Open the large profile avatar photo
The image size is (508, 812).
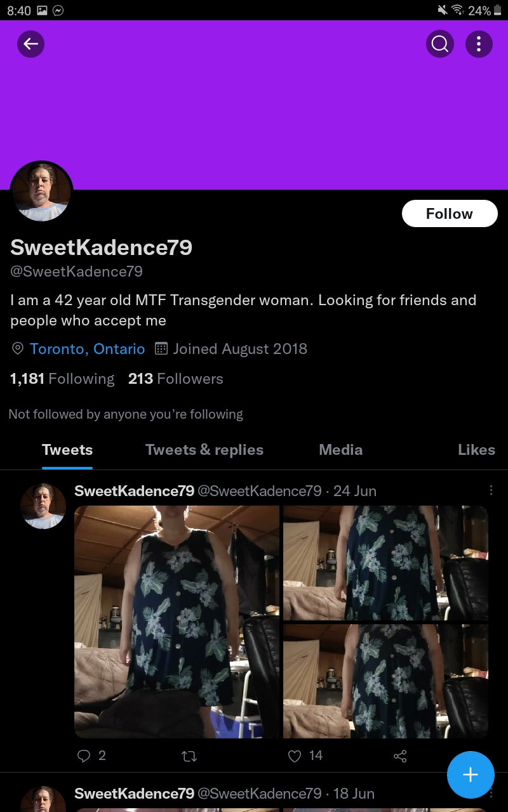point(41,192)
